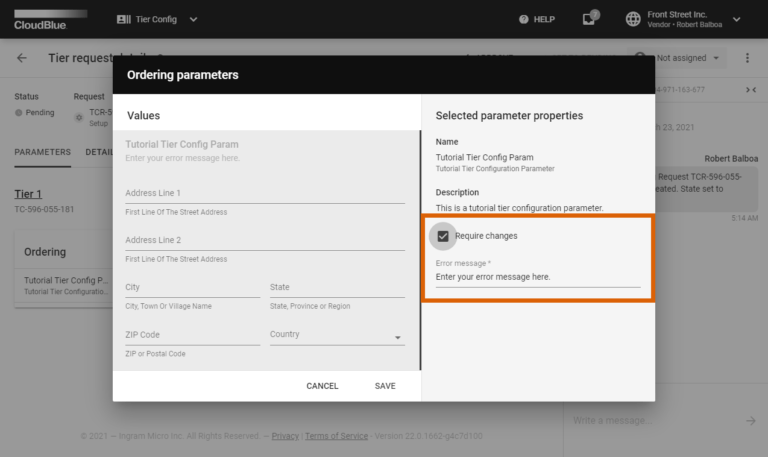Click the Tier Config module icon
This screenshot has height=457, width=768.
coord(124,19)
